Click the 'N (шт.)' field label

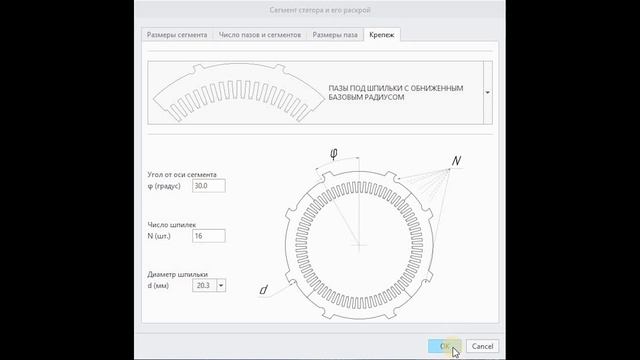coord(159,236)
